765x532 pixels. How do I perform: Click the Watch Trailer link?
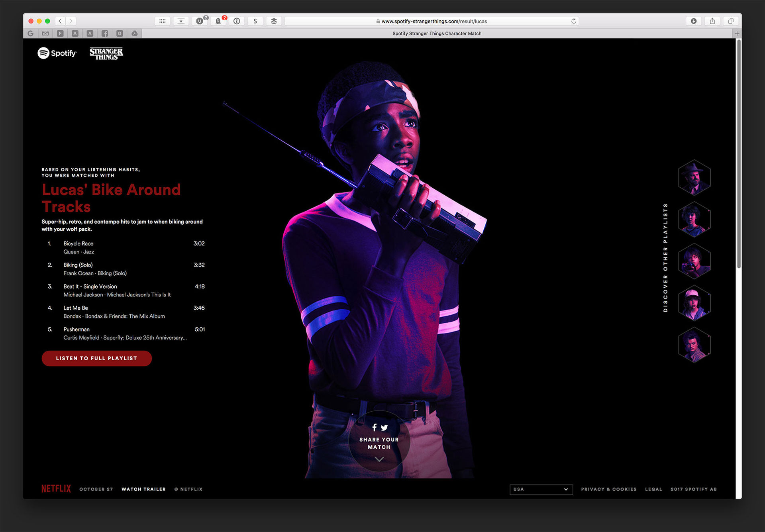click(143, 489)
